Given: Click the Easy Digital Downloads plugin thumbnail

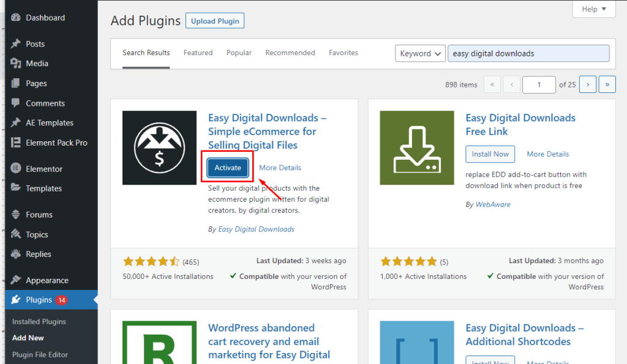Looking at the screenshot, I should tap(160, 148).
